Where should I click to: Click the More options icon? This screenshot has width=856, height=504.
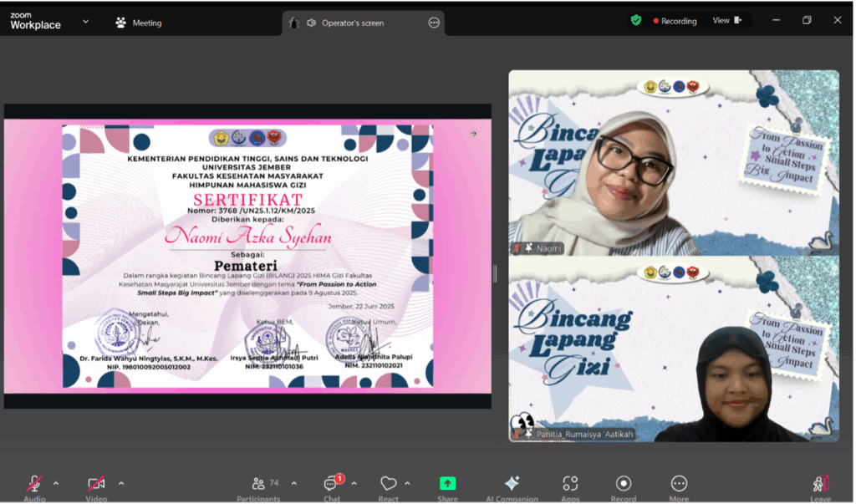[x=679, y=484]
